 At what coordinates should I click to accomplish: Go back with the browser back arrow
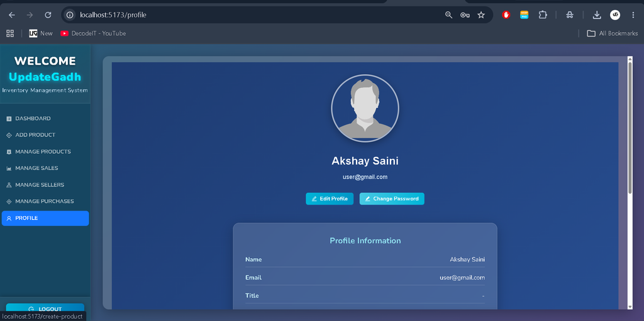point(12,15)
